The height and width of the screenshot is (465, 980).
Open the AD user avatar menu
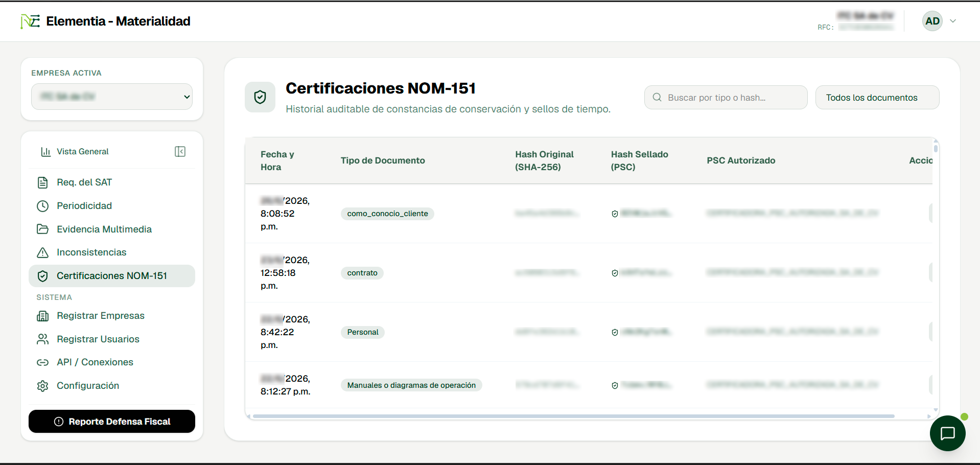(932, 21)
